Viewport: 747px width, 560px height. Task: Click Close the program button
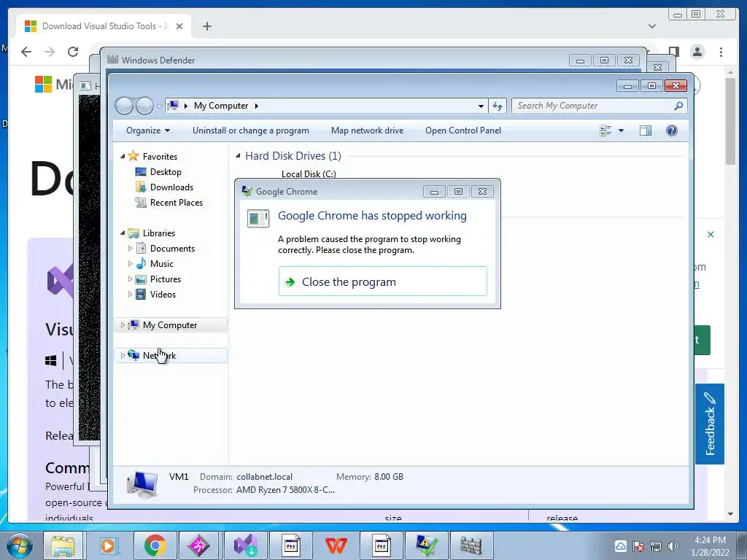pyautogui.click(x=382, y=281)
